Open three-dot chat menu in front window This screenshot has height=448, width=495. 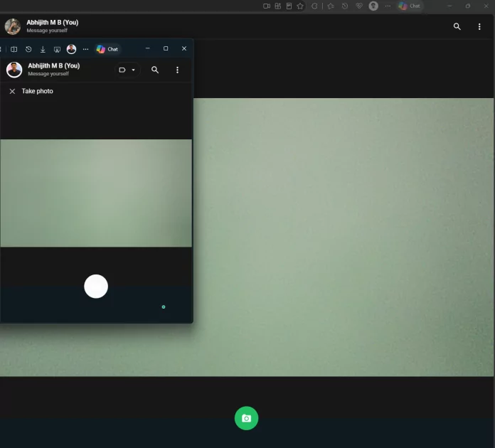[x=177, y=70]
